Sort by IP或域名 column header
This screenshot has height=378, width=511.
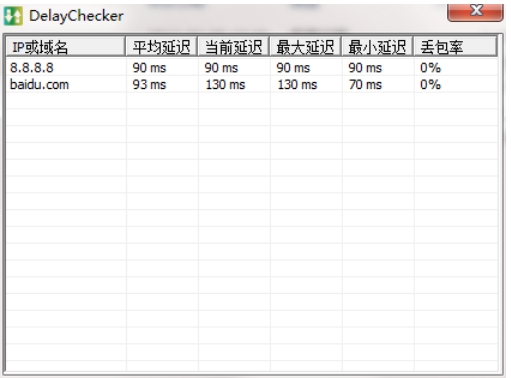coord(65,47)
